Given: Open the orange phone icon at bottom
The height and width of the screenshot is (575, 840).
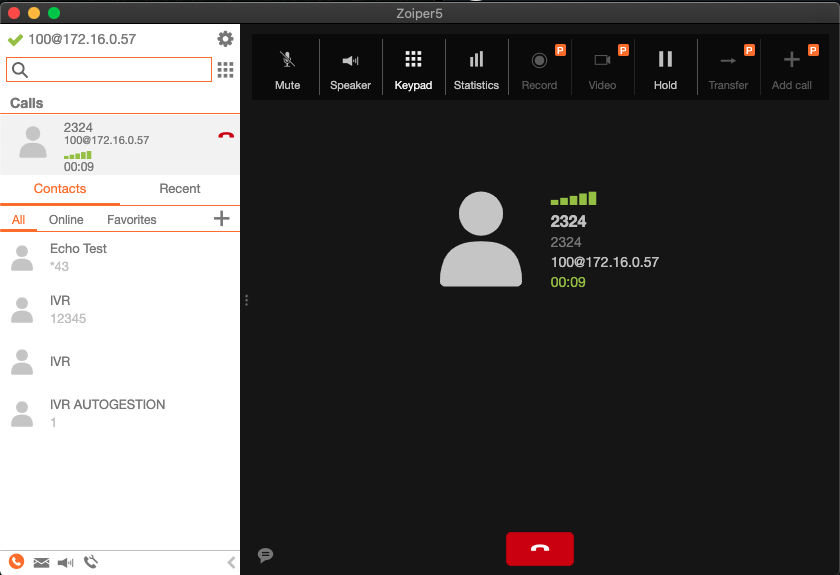Looking at the screenshot, I should 17,561.
